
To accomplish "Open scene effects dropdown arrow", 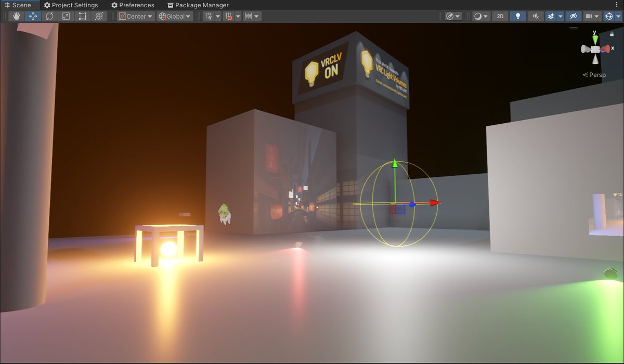I will tap(561, 16).
